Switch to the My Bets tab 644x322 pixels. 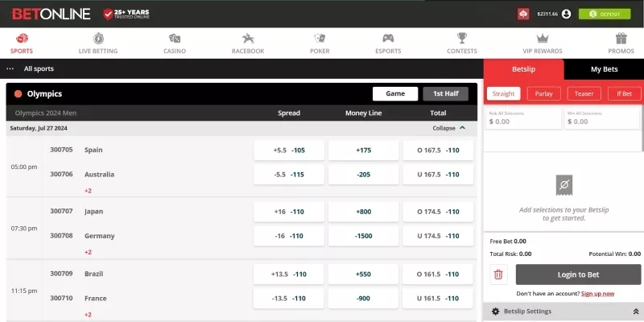point(605,69)
